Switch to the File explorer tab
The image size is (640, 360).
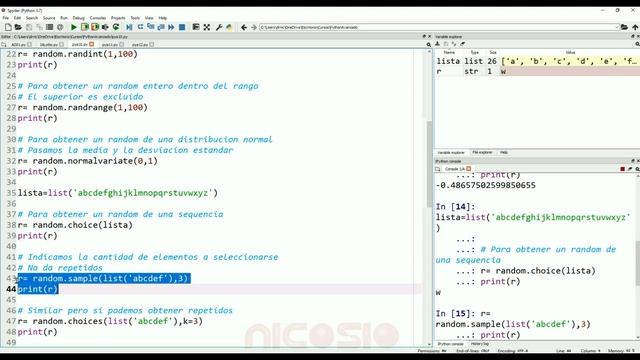[482, 152]
